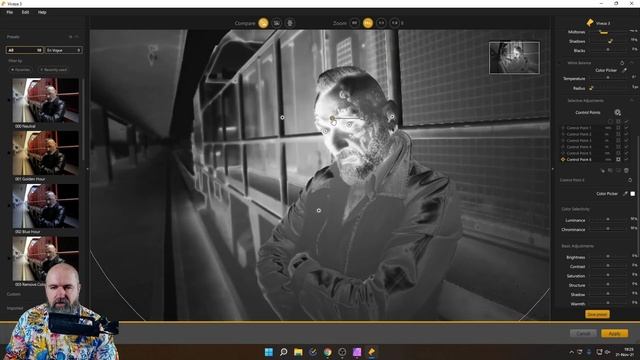Image resolution: width=640 pixels, height=360 pixels.
Task: Select the En Vogue presets category
Action: click(63, 50)
